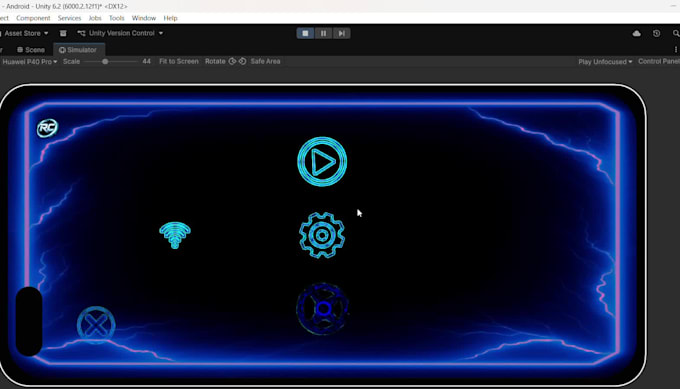Open the Asset Store dropdown
Screen dimensions: 680x389
(x=25, y=33)
